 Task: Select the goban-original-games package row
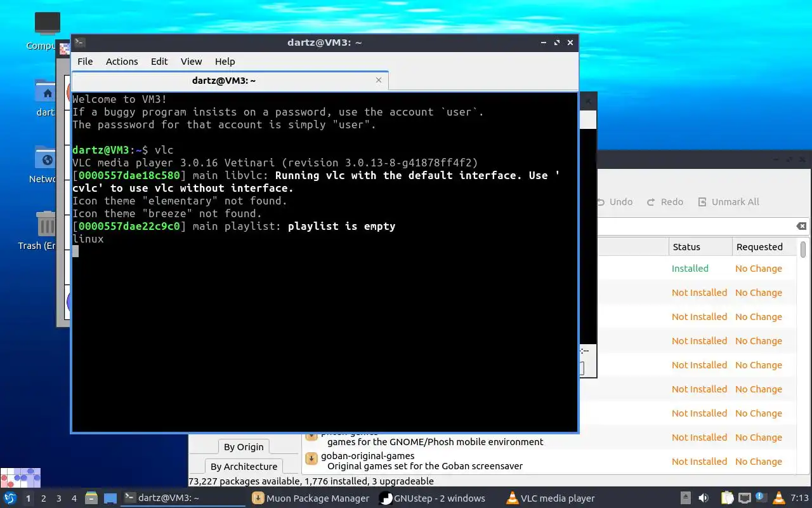click(x=549, y=462)
